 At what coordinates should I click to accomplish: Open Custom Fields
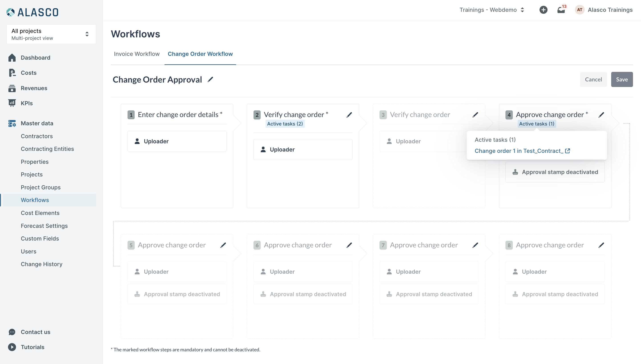click(x=40, y=239)
